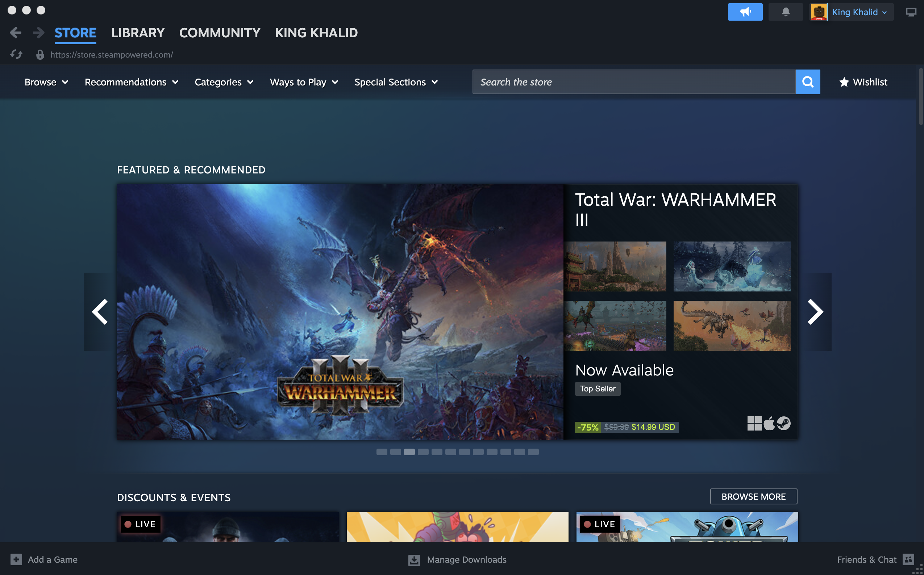This screenshot has height=575, width=924.
Task: Open the notifications bell
Action: click(x=786, y=12)
